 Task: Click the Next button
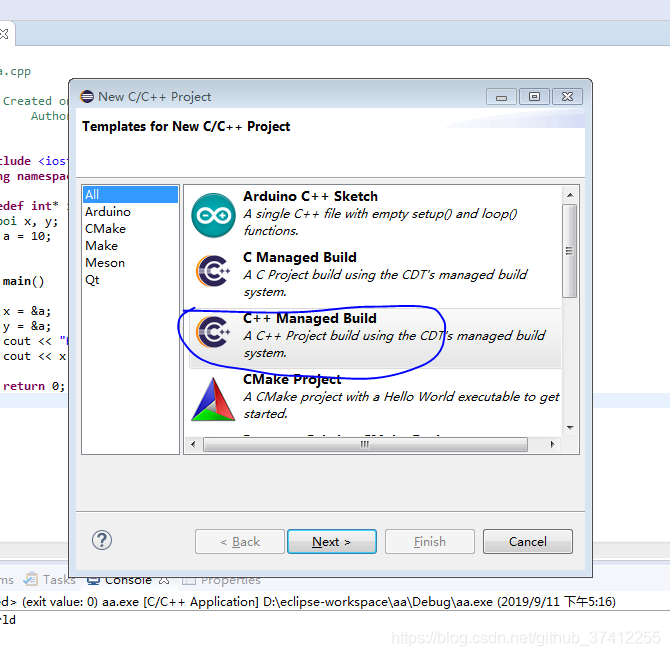(332, 541)
